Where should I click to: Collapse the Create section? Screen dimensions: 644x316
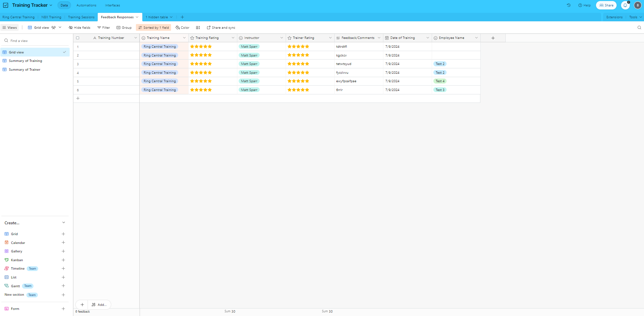coord(64,223)
